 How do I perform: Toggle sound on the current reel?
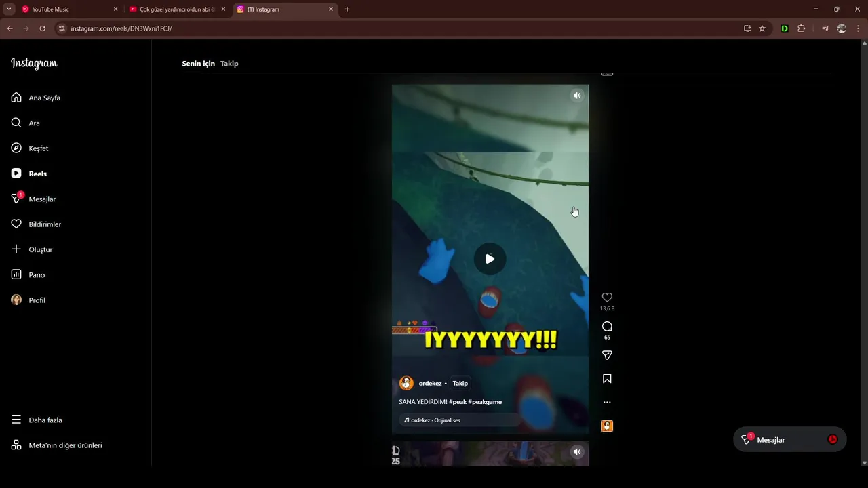(577, 96)
